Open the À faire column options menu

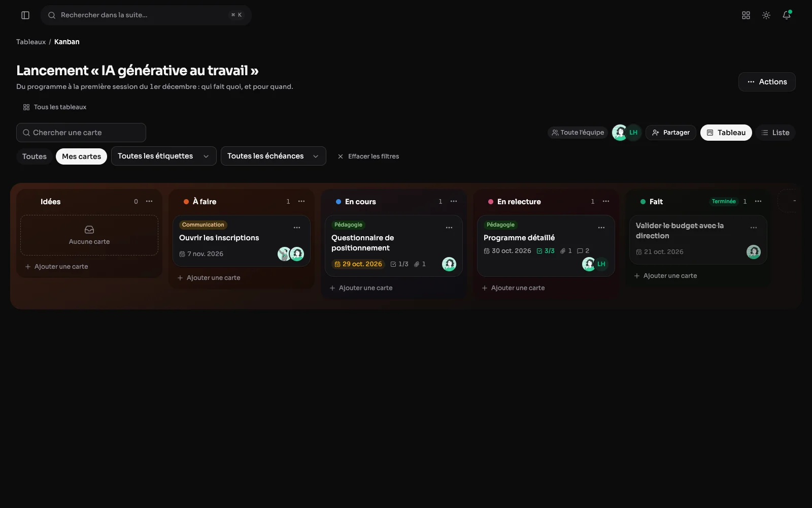[x=301, y=202]
